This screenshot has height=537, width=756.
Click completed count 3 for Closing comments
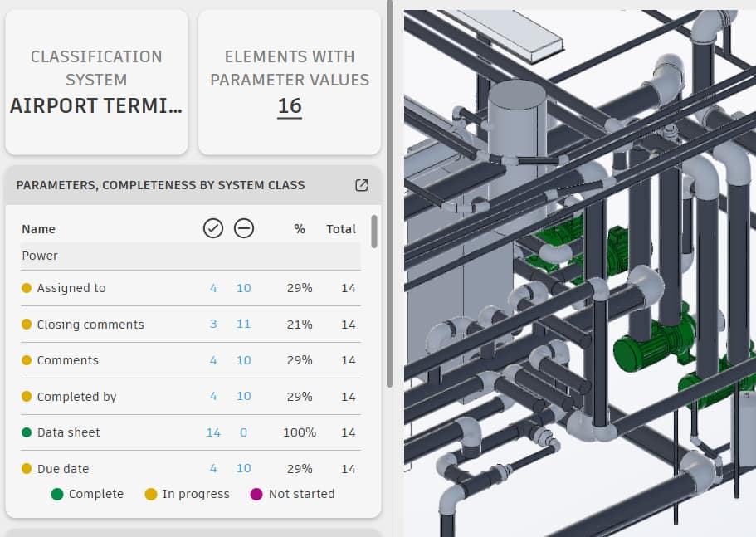[213, 324]
